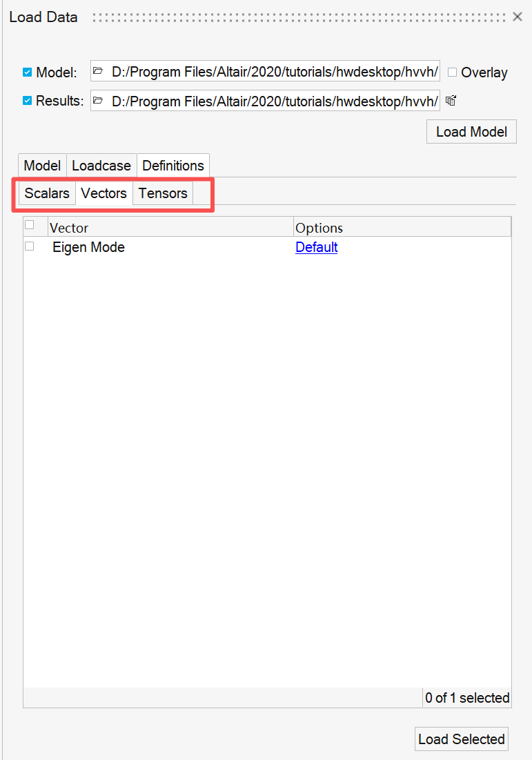Screen dimensions: 532x760
Task: Select the Vectors sub-tab
Action: click(x=104, y=193)
